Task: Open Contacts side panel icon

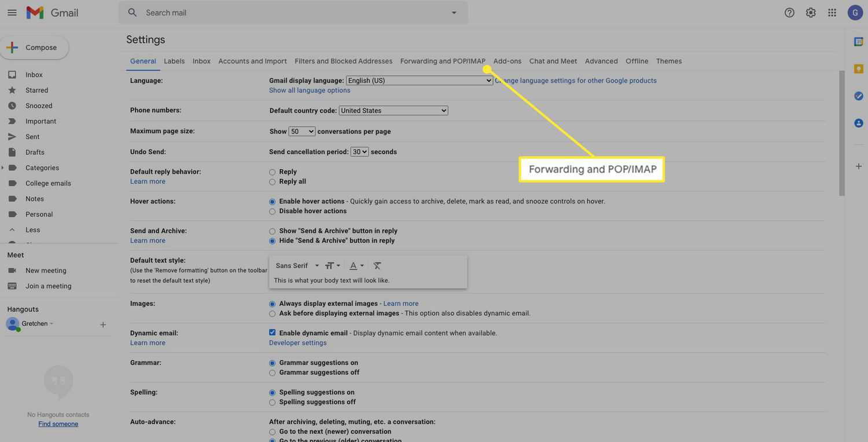Action: (x=859, y=123)
